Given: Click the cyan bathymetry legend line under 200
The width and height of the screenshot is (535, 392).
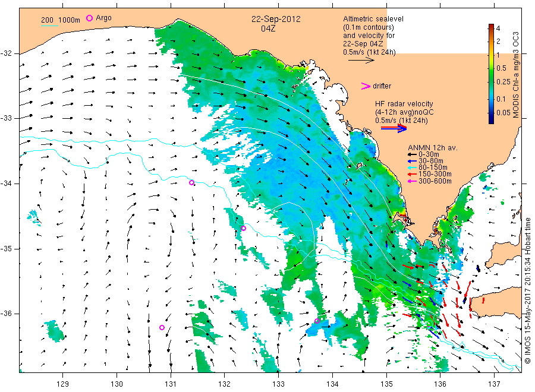Looking at the screenshot, I should click(x=49, y=26).
